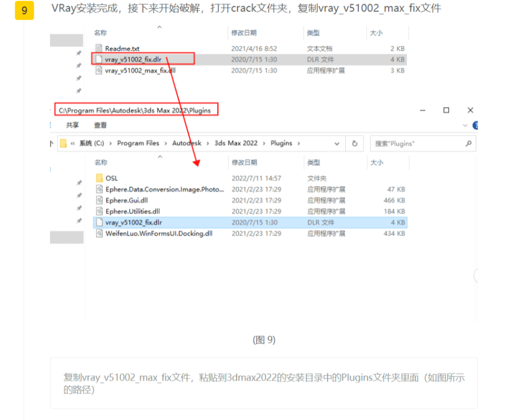
Task: Click the Ephere.Gui.dll file icon
Action: 99,200
